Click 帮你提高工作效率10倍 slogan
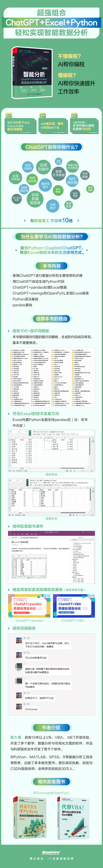The width and height of the screenshot is (103, 868). click(x=51, y=220)
